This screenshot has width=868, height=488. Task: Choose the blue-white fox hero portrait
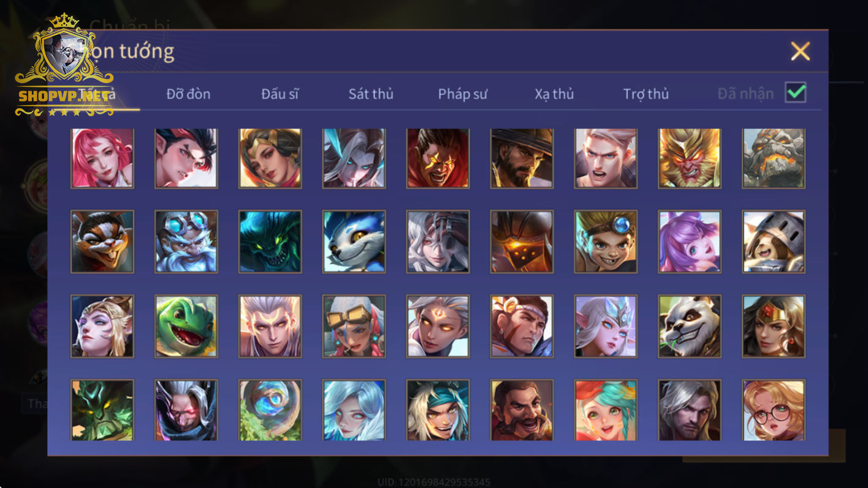(x=354, y=242)
